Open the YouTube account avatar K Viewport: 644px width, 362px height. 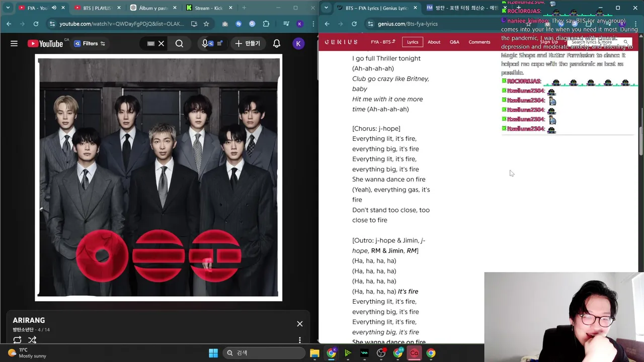[298, 44]
